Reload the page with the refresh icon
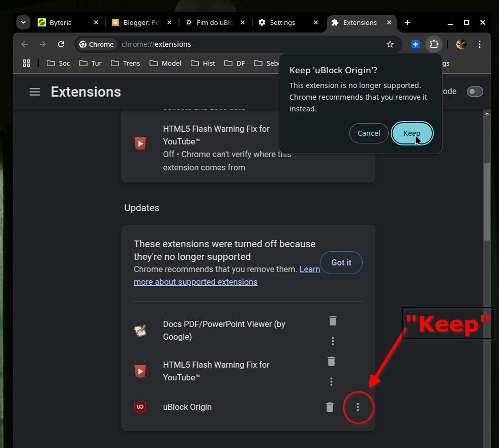This screenshot has height=448, width=499. tap(61, 44)
